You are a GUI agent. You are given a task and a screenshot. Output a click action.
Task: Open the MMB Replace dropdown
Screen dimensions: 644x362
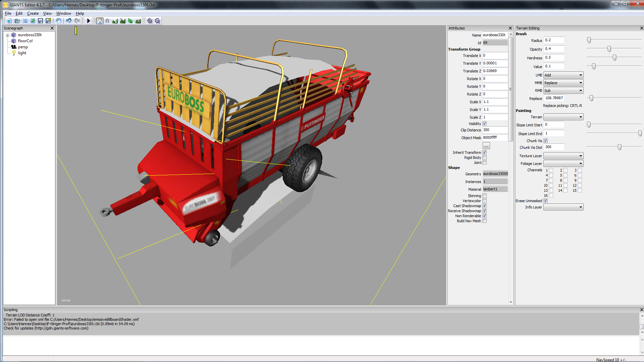[563, 83]
